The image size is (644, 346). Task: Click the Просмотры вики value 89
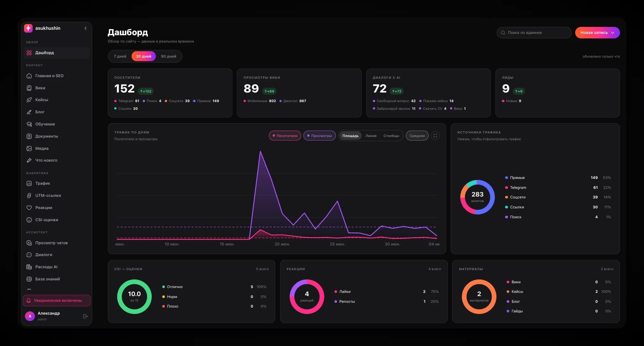click(251, 89)
